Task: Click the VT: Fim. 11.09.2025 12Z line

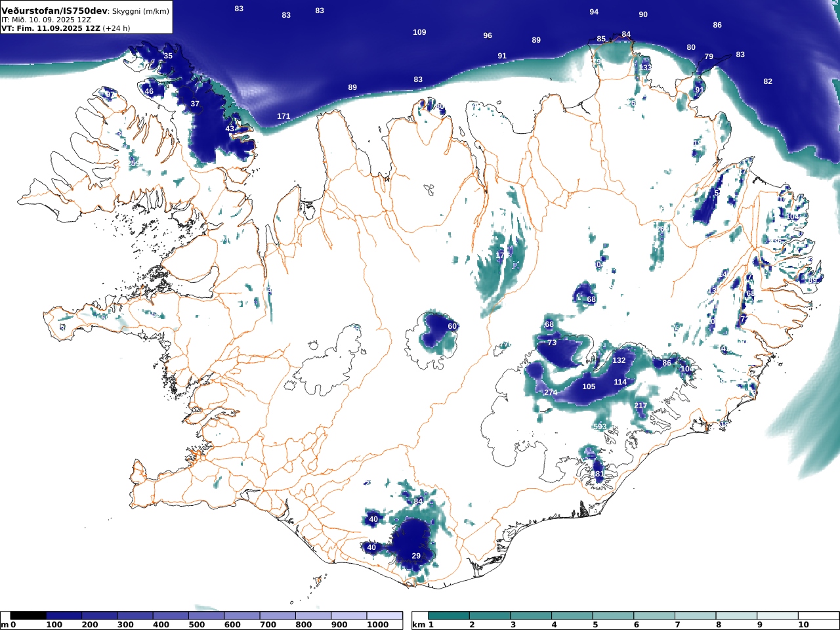Action: tap(51, 28)
